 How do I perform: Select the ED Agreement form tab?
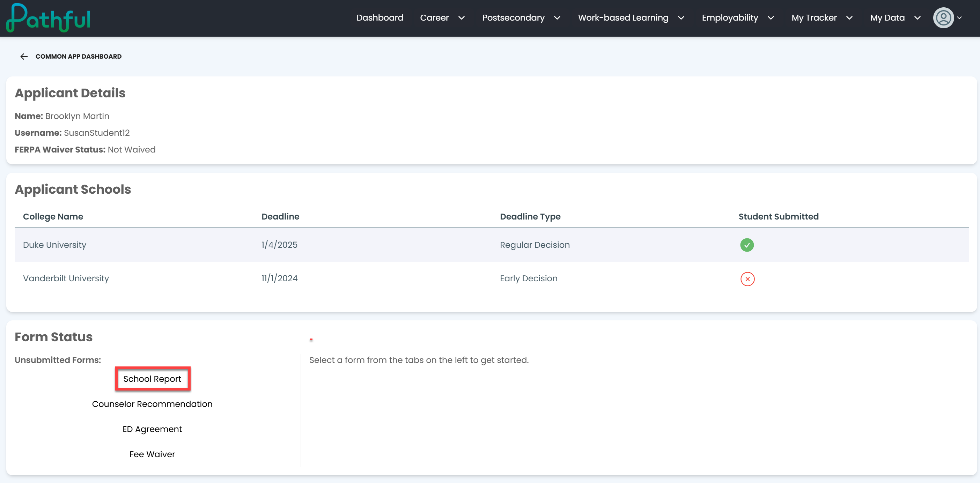coord(152,429)
